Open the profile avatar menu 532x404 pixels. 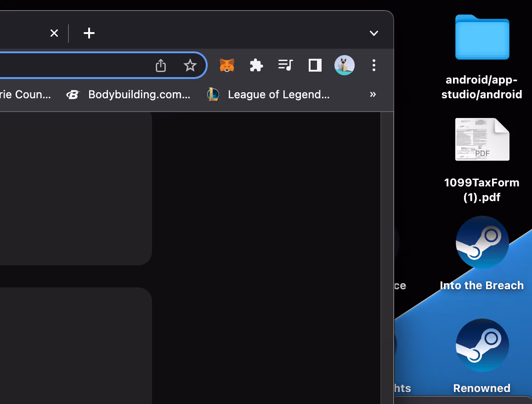pyautogui.click(x=345, y=65)
